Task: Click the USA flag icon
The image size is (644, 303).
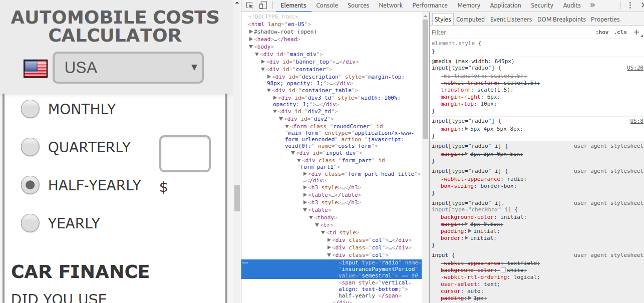Action: tap(36, 68)
